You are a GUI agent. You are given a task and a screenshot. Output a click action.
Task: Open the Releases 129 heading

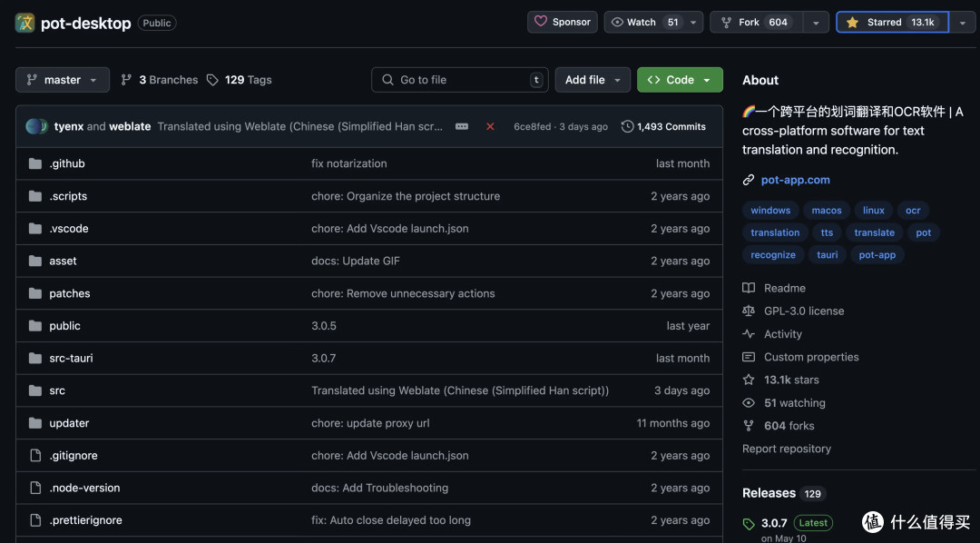784,493
